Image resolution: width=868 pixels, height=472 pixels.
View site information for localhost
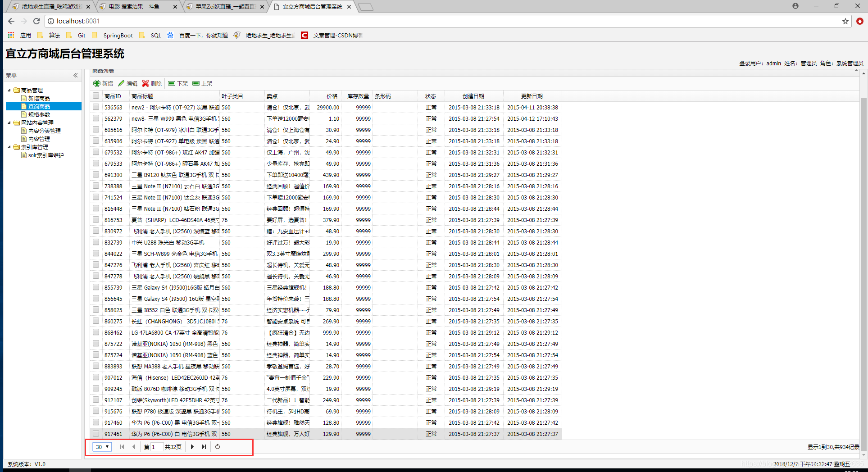pyautogui.click(x=50, y=21)
